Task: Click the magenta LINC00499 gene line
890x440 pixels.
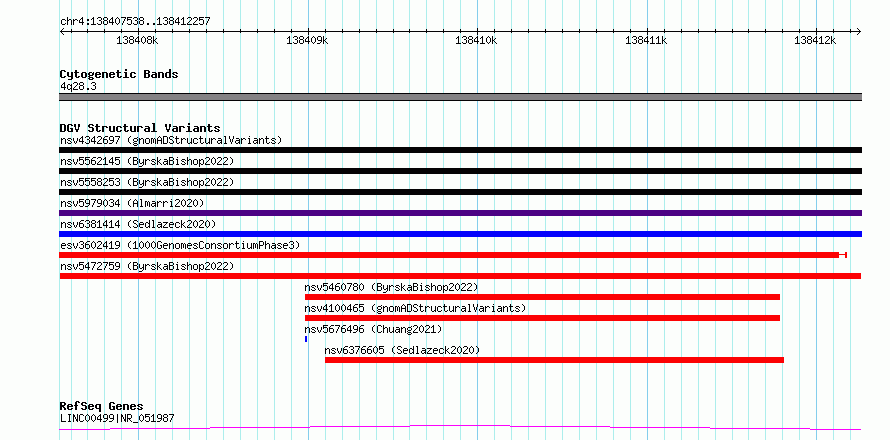Action: point(460,428)
